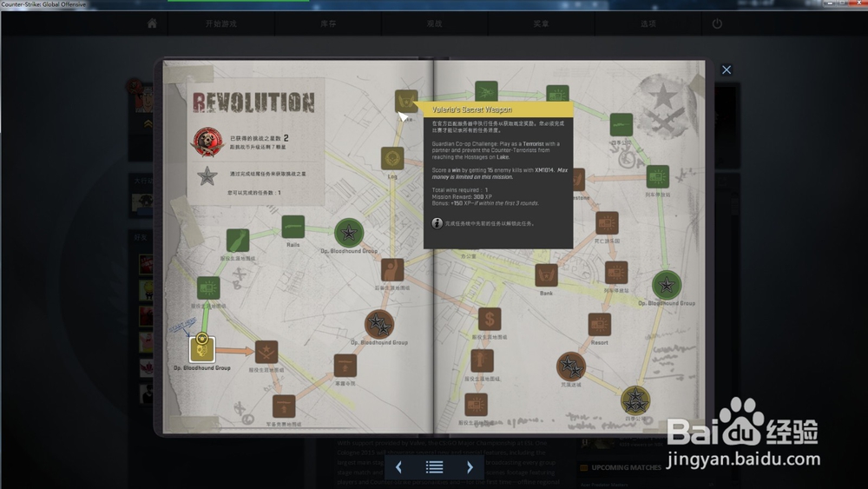The image size is (868, 489).
Task: Select green C4 node right of shattered-glass node
Action: pyautogui.click(x=557, y=94)
